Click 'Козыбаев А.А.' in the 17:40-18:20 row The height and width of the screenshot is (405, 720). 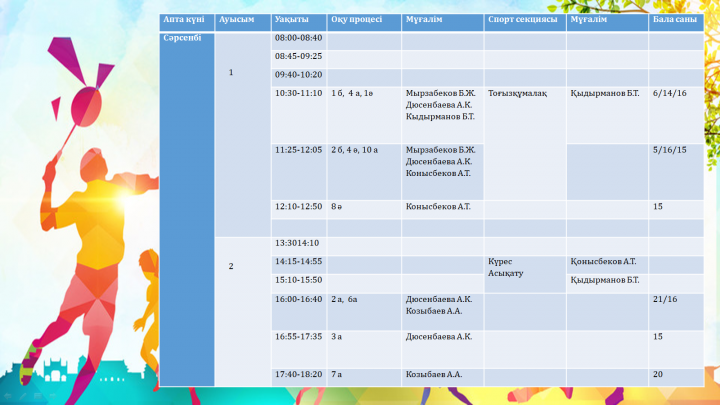433,375
